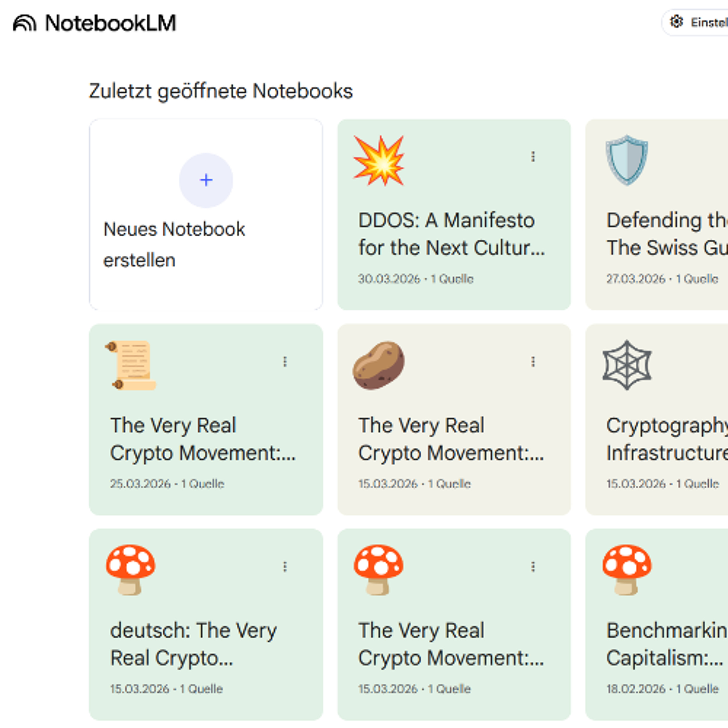Screen dimensions: 728x728
Task: Click the plus icon for new notebook
Action: (x=206, y=180)
